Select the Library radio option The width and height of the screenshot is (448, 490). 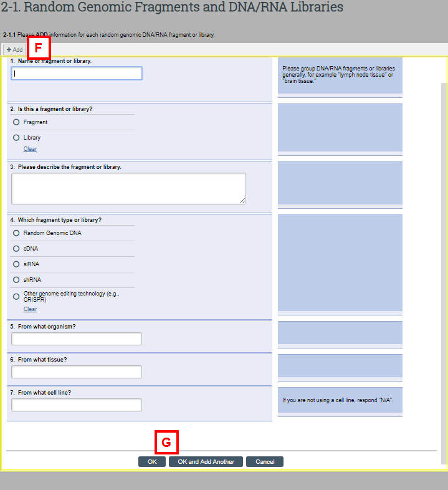point(16,138)
